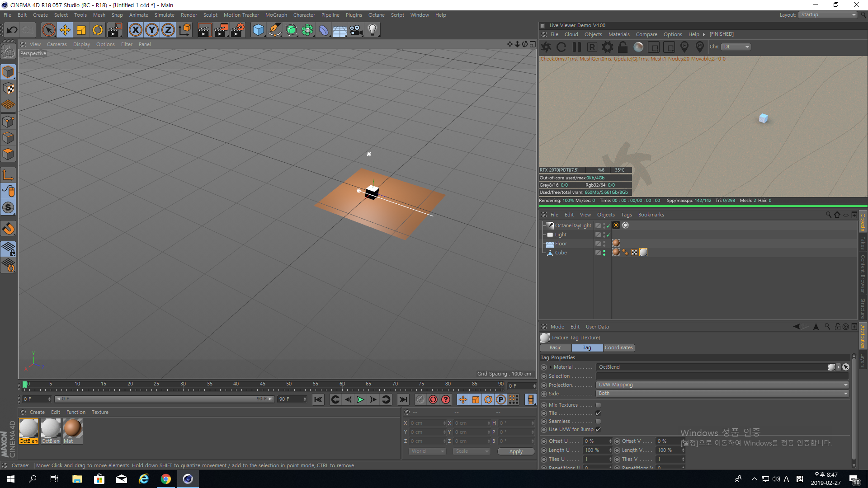Image resolution: width=868 pixels, height=488 pixels.
Task: Toggle OctaneDayLight enable checkmark
Action: point(608,226)
